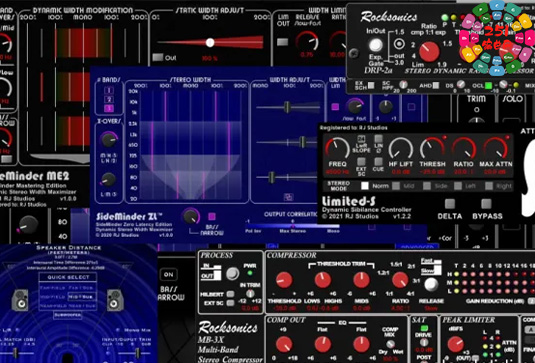Click the ON button beside Bass Narrow
Screen dimensions: 535x363
coord(169,274)
